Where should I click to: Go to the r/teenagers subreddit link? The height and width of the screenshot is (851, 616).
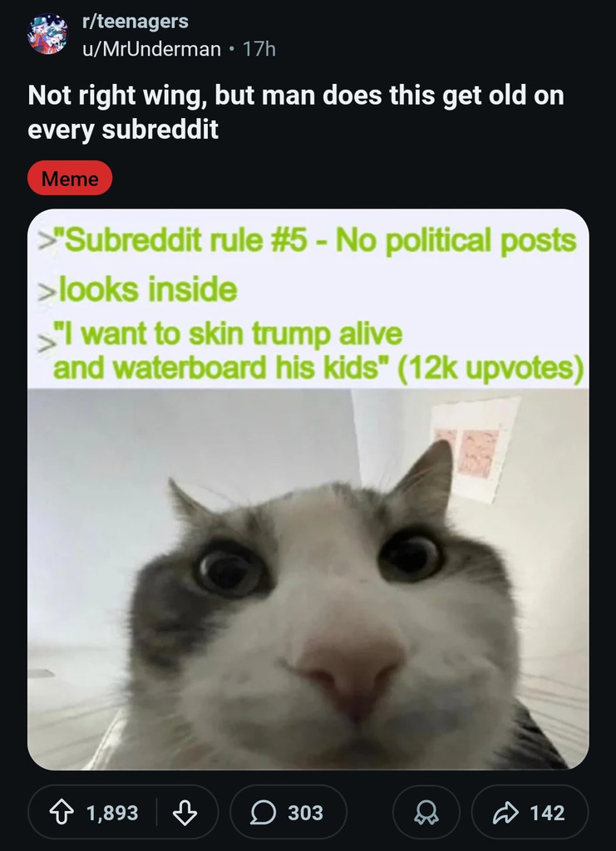click(x=136, y=22)
